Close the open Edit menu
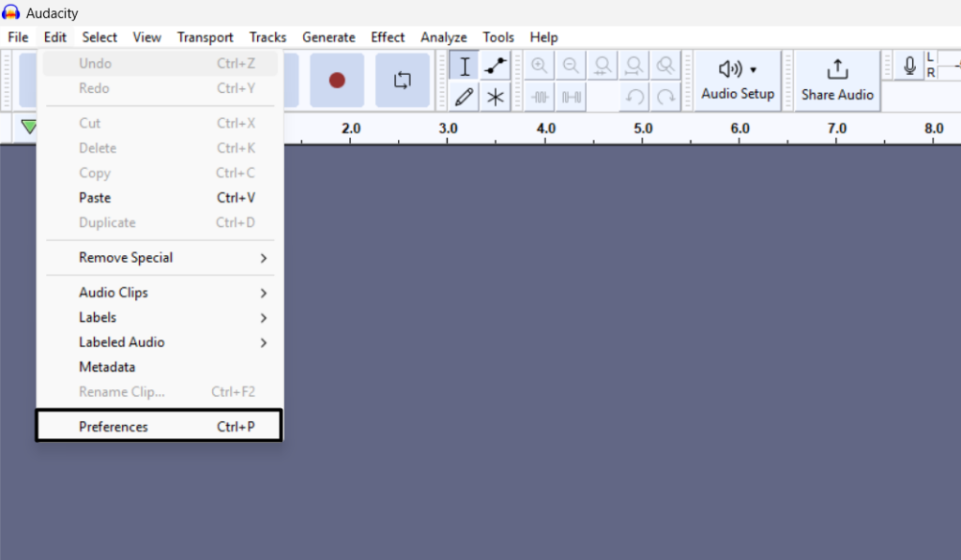The image size is (961, 560). pos(55,38)
